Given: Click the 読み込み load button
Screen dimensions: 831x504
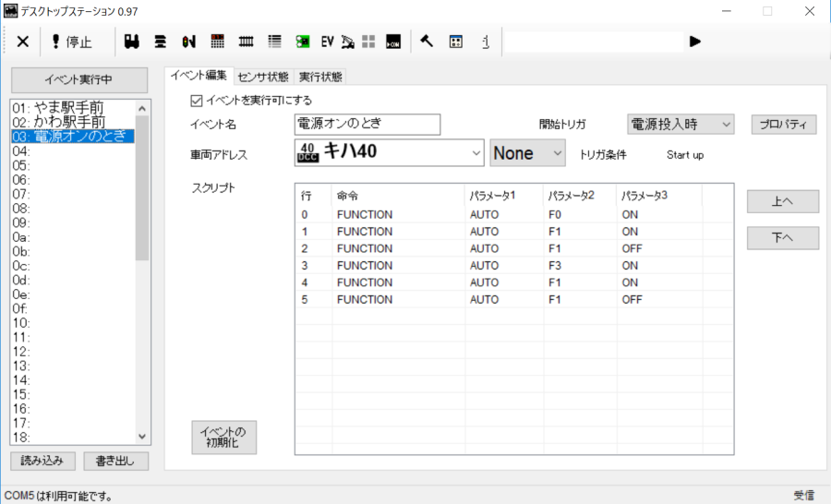Looking at the screenshot, I should (42, 461).
